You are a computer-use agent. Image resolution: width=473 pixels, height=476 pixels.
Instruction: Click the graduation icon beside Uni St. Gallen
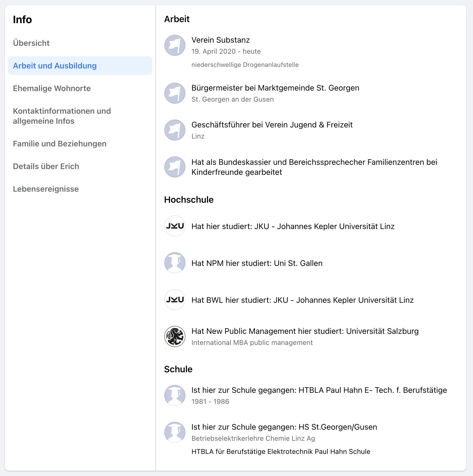(175, 263)
